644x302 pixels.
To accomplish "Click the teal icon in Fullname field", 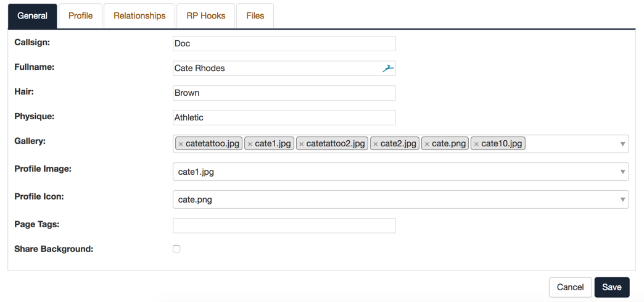I will point(388,69).
